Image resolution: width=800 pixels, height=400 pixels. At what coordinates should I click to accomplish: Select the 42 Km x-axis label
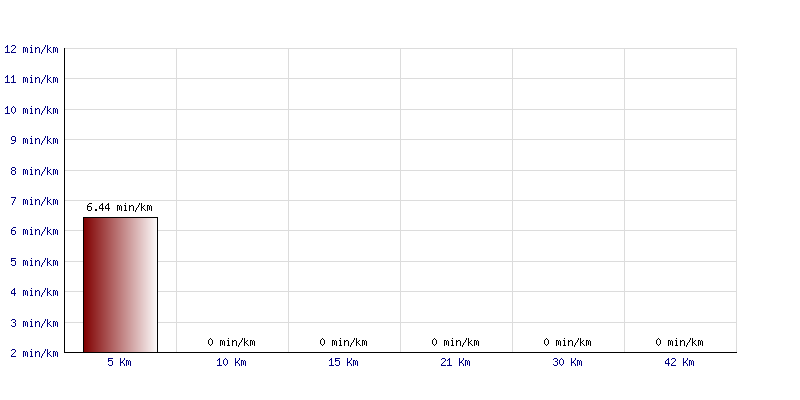click(679, 362)
